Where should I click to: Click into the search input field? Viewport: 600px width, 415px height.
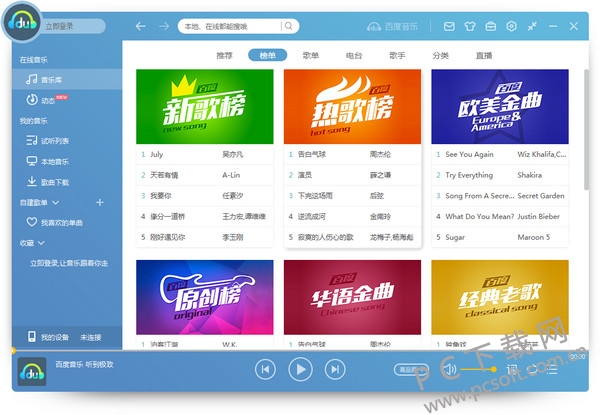coord(232,26)
